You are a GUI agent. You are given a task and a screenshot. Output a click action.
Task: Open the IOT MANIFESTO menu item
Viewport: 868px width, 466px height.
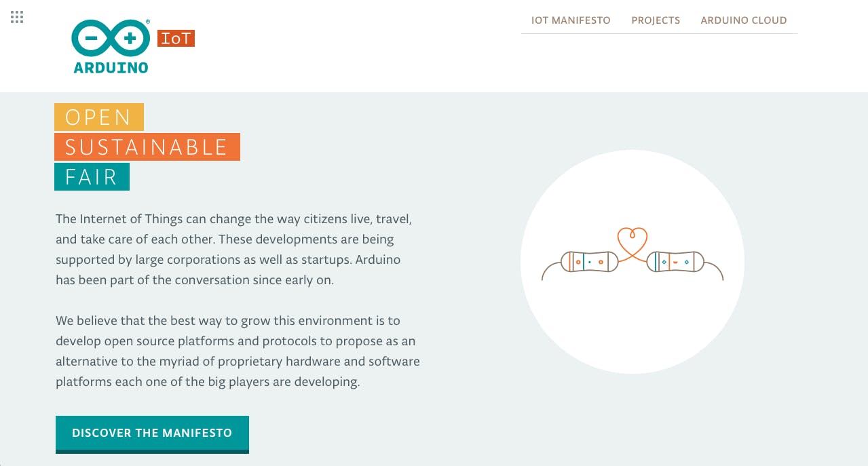(x=571, y=20)
